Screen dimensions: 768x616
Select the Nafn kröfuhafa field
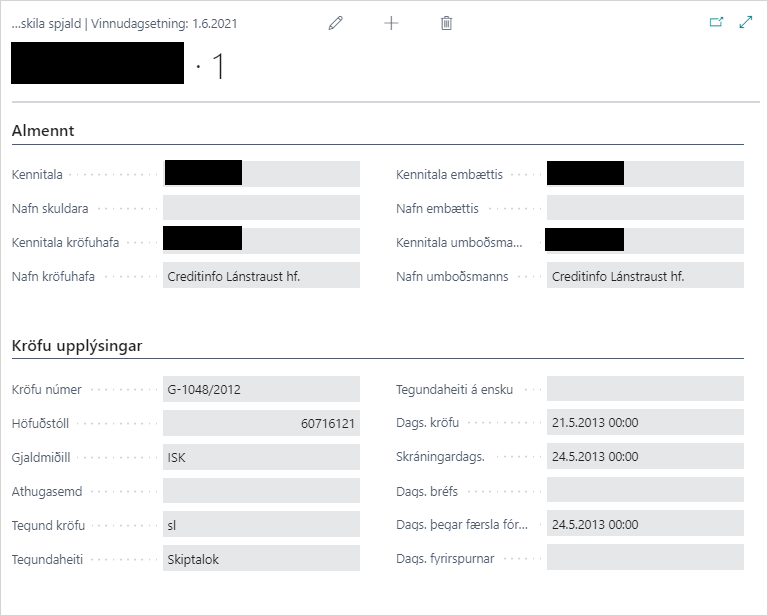[x=261, y=276]
